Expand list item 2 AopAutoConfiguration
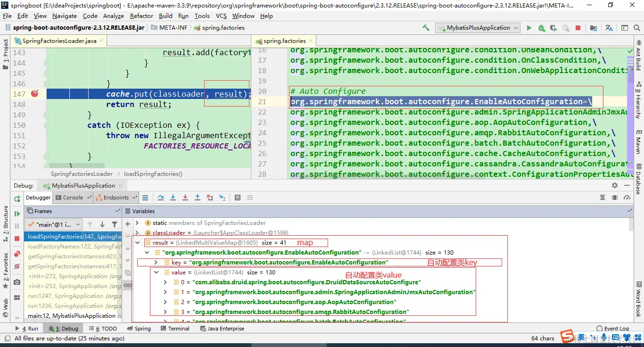 tap(165, 302)
